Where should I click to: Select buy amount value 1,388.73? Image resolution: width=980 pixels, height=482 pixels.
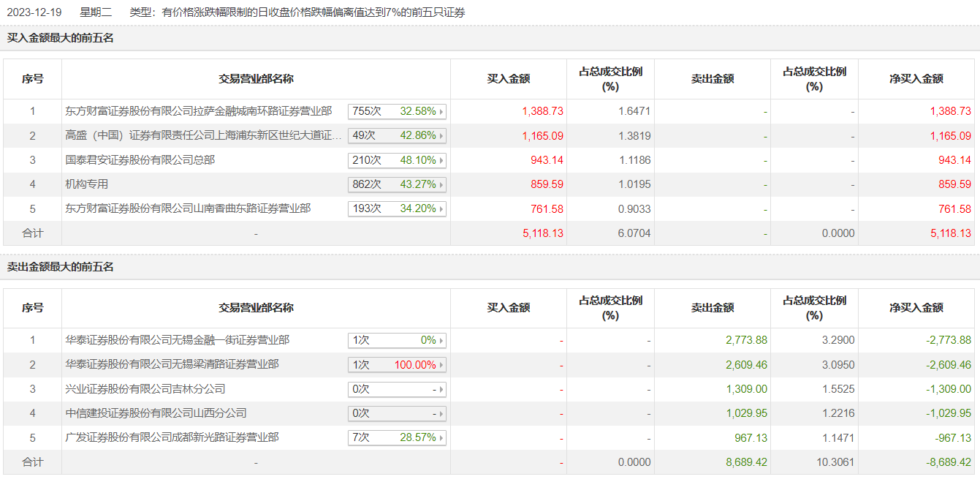[x=542, y=112]
